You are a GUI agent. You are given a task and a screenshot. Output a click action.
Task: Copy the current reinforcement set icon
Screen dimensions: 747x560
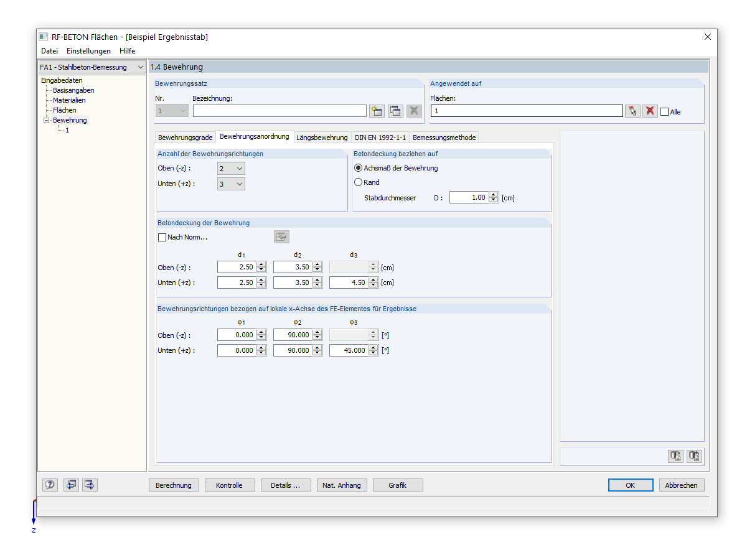point(395,111)
